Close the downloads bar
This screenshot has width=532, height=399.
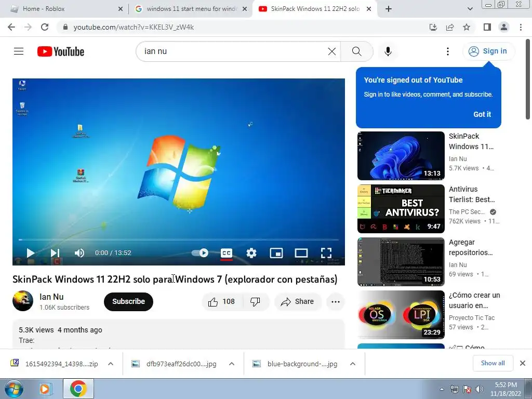[523, 363]
